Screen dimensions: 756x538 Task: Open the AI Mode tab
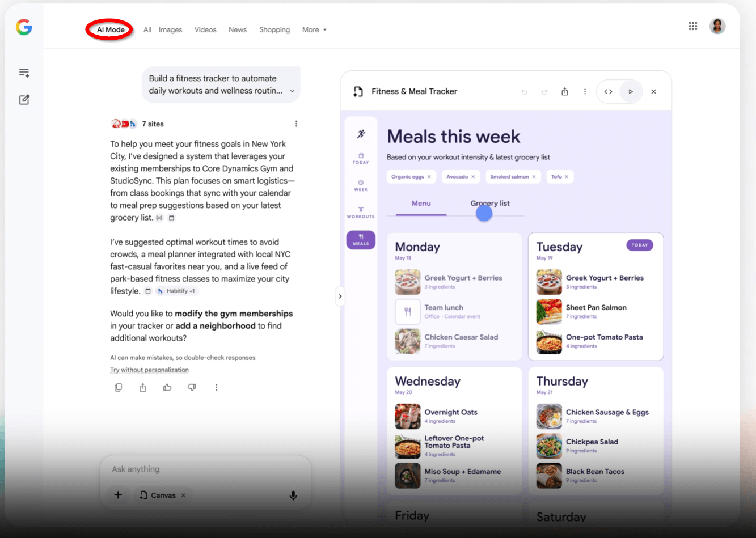111,30
